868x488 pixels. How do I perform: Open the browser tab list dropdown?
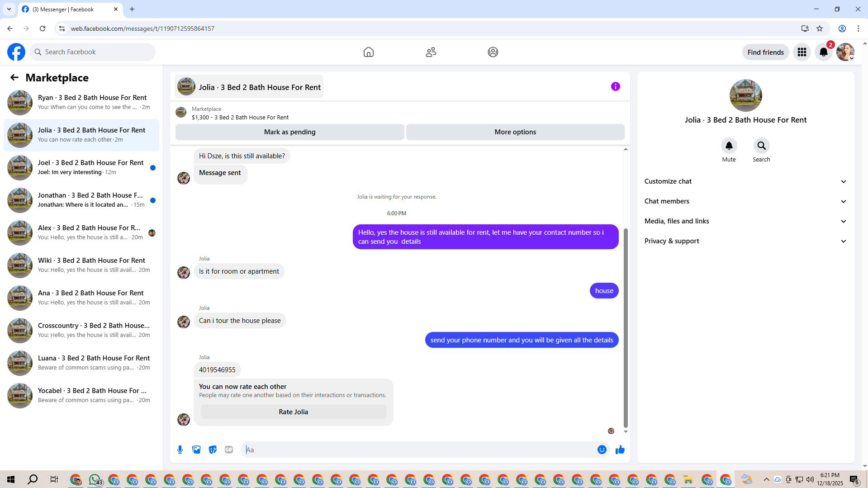9,9
